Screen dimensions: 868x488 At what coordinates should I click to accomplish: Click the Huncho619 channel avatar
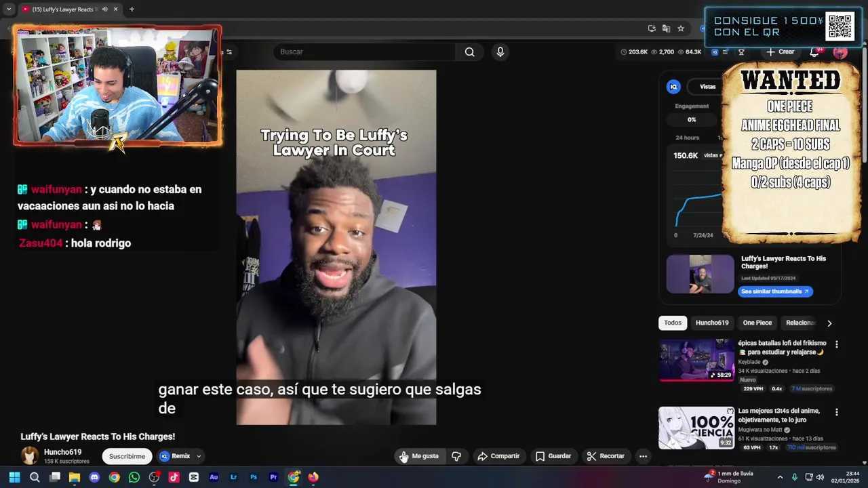click(x=29, y=455)
